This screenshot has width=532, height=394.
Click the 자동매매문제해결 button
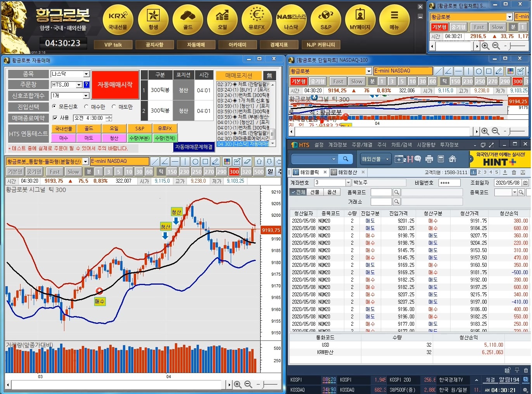pyautogui.click(x=194, y=147)
